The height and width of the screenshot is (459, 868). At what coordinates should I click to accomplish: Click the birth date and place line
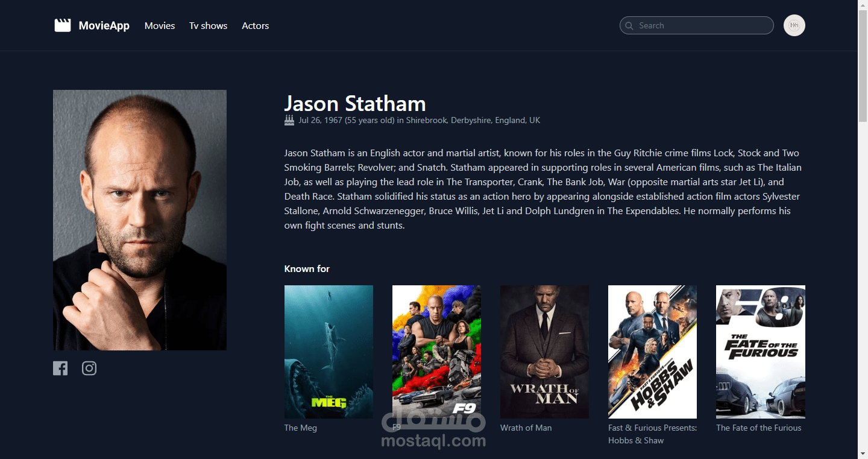pyautogui.click(x=419, y=120)
